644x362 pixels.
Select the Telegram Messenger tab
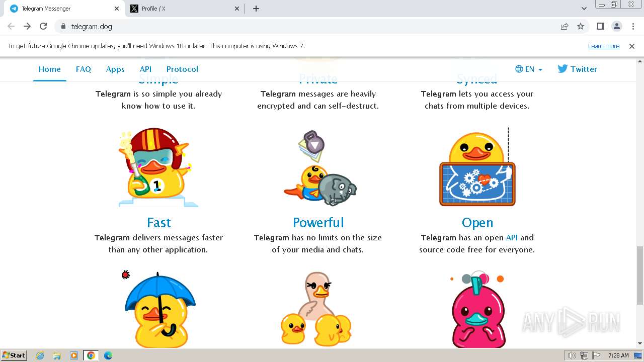64,9
